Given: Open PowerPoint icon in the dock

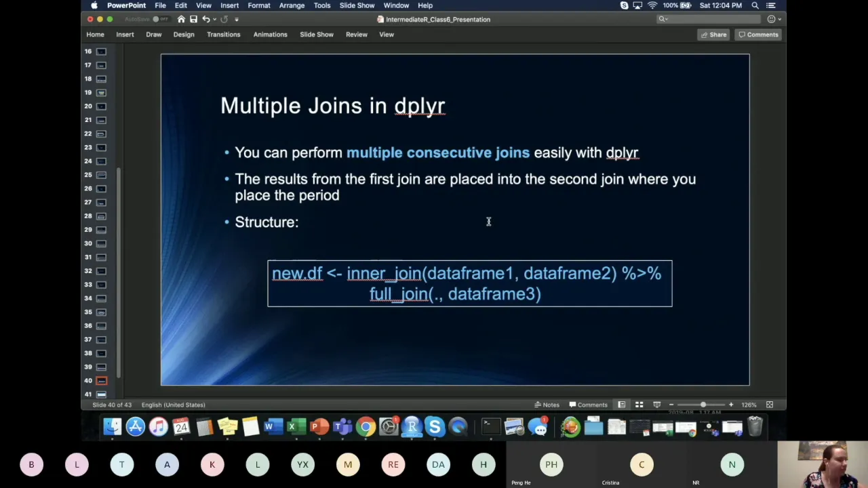Looking at the screenshot, I should click(319, 426).
